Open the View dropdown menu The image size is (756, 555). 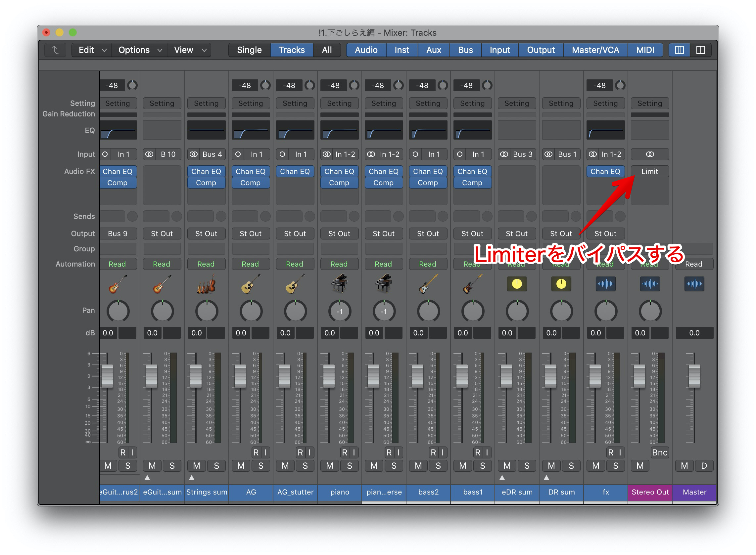(x=189, y=50)
